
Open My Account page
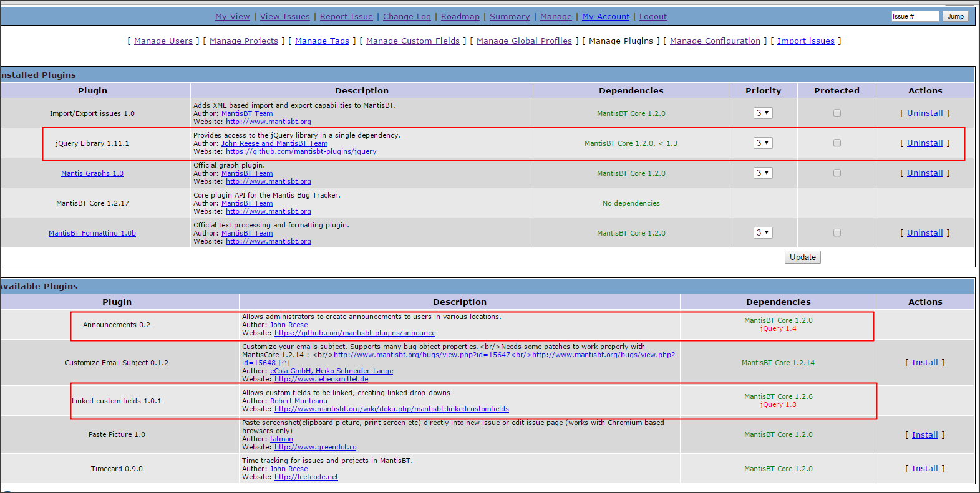point(606,17)
